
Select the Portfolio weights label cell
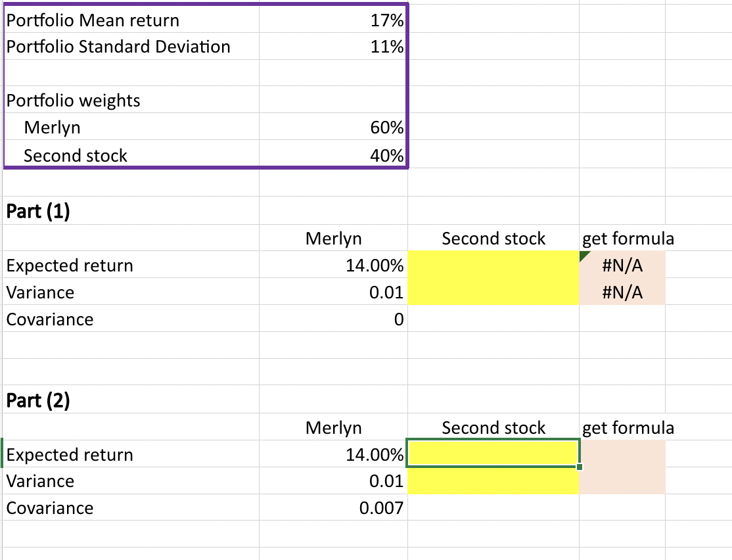click(x=131, y=101)
